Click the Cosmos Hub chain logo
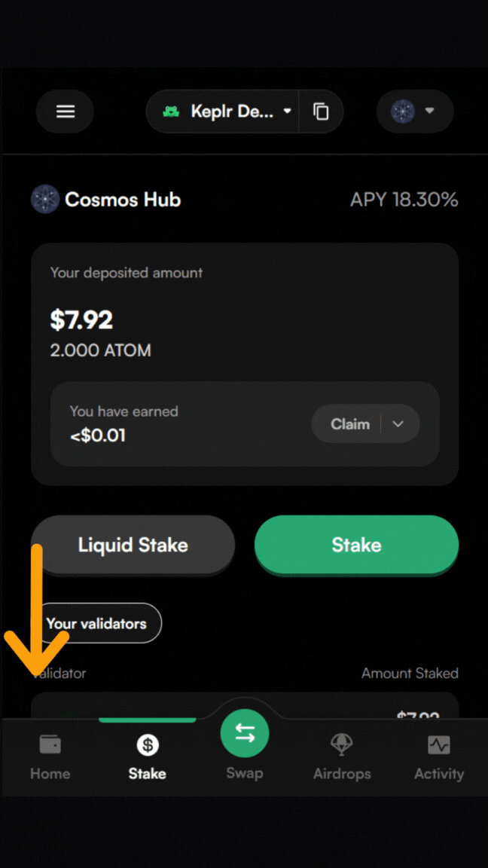 pyautogui.click(x=44, y=200)
